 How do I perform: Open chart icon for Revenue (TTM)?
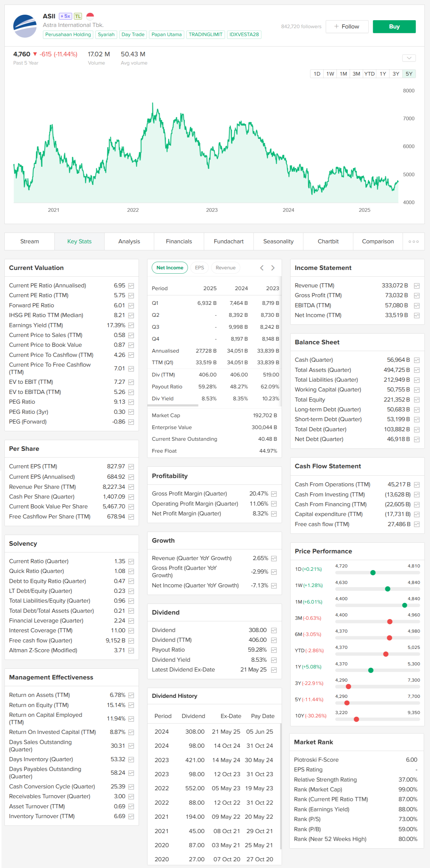pyautogui.click(x=417, y=286)
